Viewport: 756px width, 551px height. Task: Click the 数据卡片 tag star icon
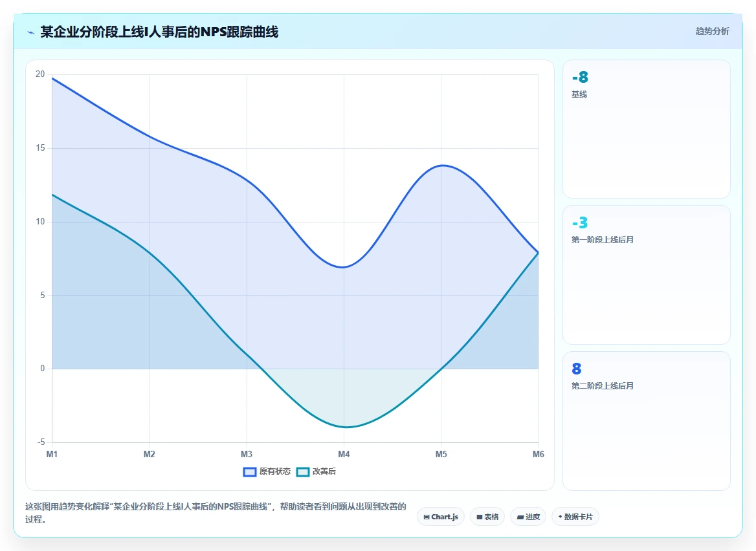click(561, 517)
